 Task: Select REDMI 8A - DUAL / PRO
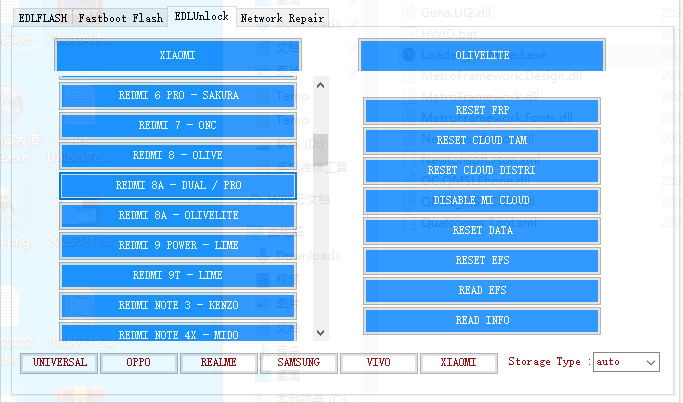tap(178, 185)
